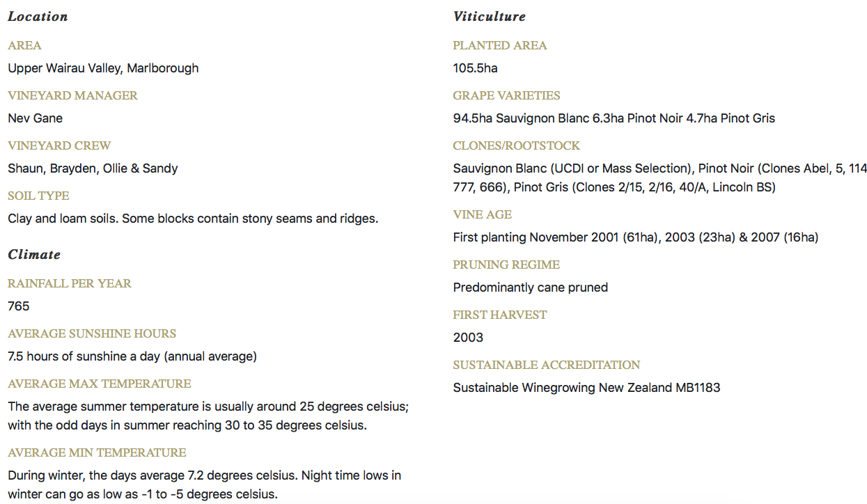Screen dimensions: 867x504
Task: Click the AVERAGE MAX TEMPERATURE label
Action: [x=99, y=384]
